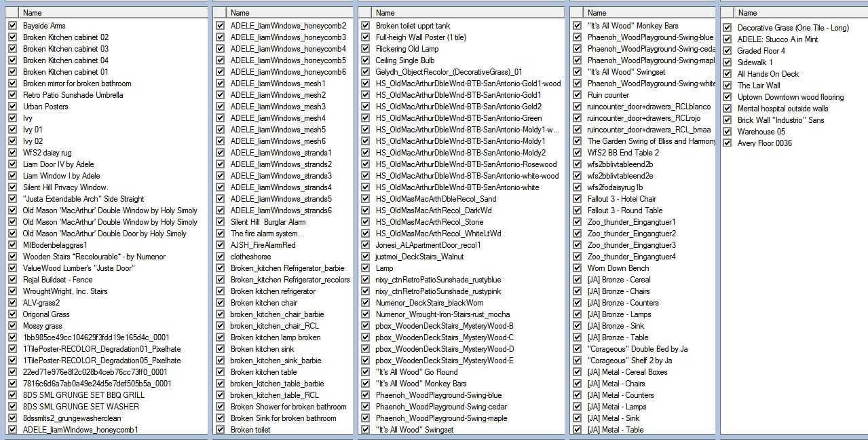Toggle the Mossy grass checkbox

click(13, 326)
